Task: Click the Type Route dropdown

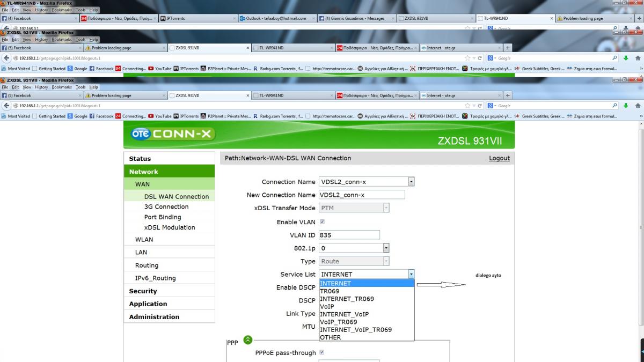Action: pos(354,261)
